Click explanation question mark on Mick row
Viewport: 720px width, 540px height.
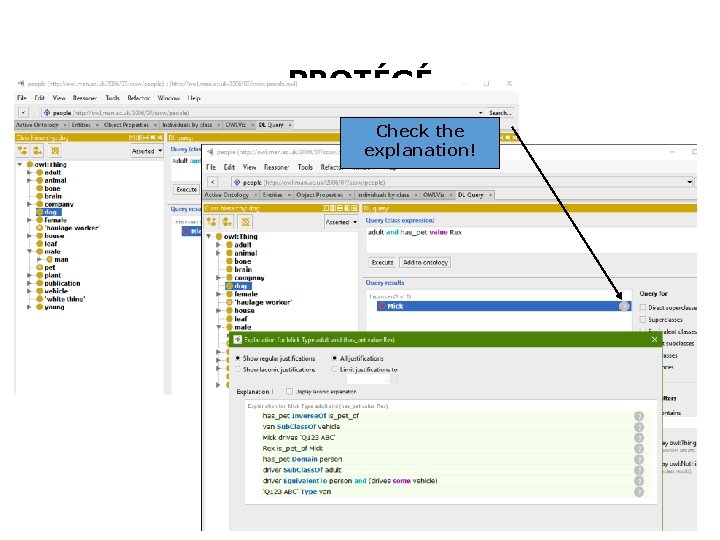tap(624, 306)
